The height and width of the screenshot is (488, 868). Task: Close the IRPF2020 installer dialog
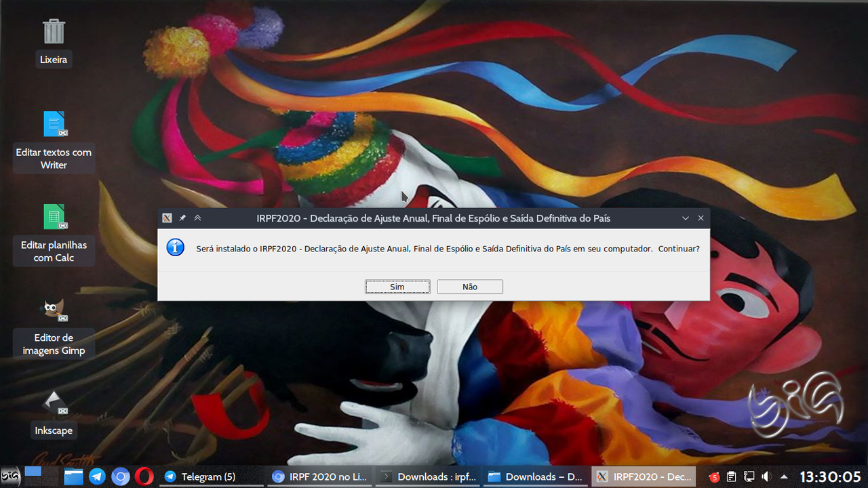pyautogui.click(x=701, y=218)
